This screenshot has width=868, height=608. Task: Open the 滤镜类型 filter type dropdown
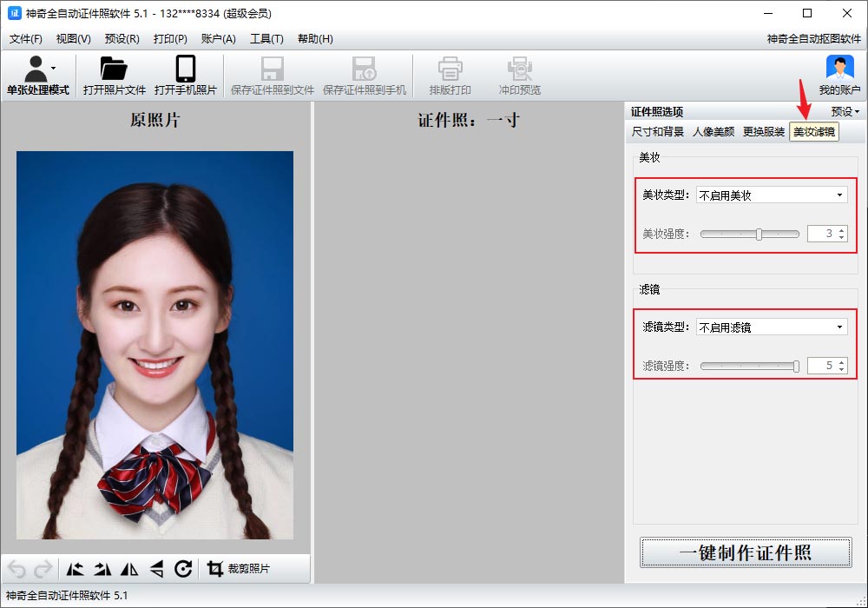pos(772,326)
